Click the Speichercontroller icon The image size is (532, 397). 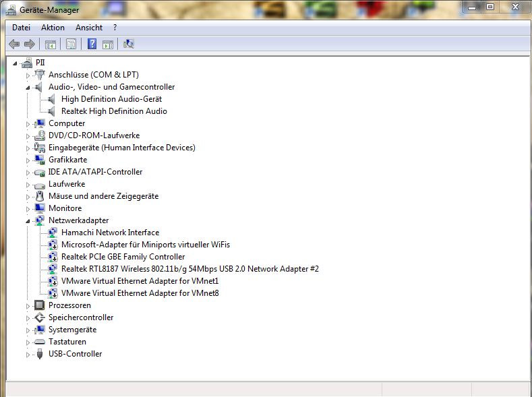[x=40, y=317]
